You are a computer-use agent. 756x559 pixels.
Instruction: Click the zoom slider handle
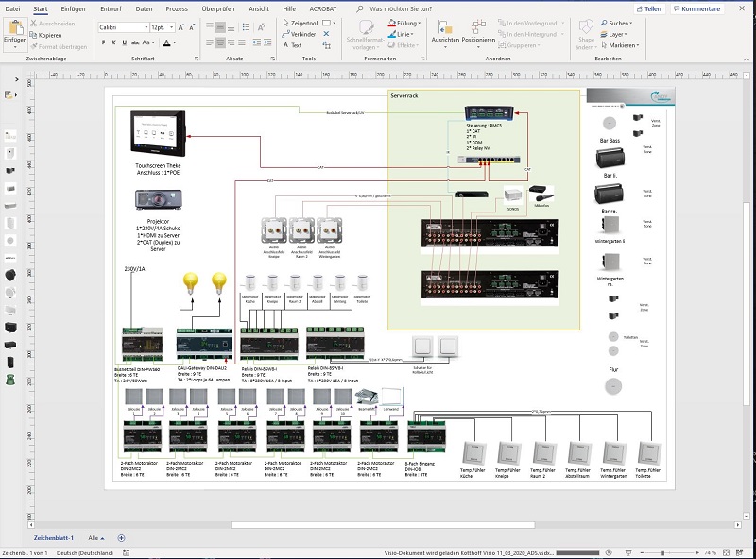pyautogui.click(x=663, y=552)
